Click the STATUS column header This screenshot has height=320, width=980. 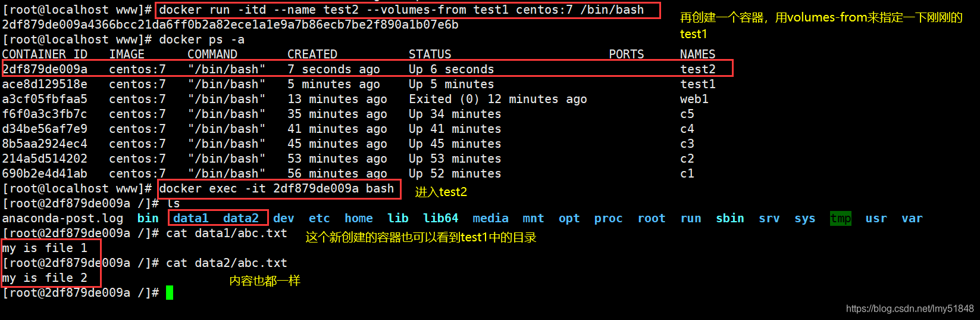[430, 54]
